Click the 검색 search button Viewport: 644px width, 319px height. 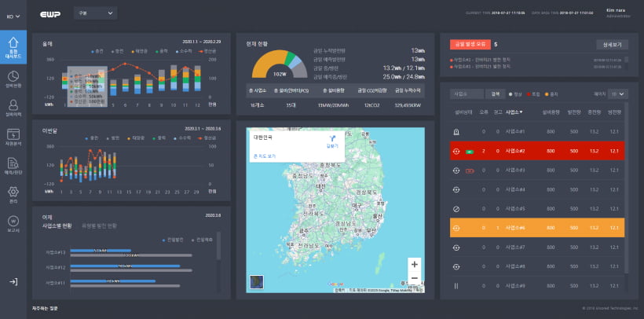[x=496, y=94]
